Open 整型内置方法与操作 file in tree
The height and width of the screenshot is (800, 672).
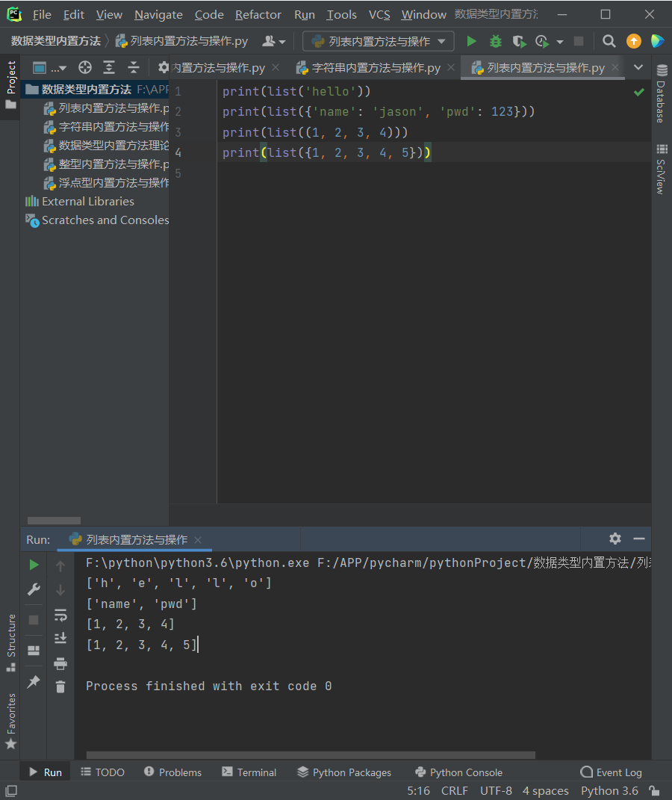[x=106, y=164]
